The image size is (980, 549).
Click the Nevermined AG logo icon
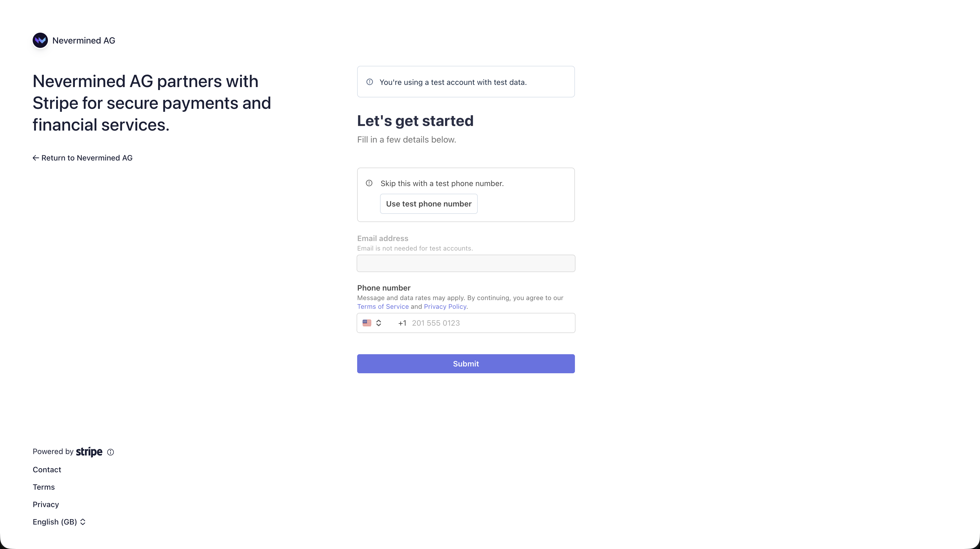tap(40, 40)
